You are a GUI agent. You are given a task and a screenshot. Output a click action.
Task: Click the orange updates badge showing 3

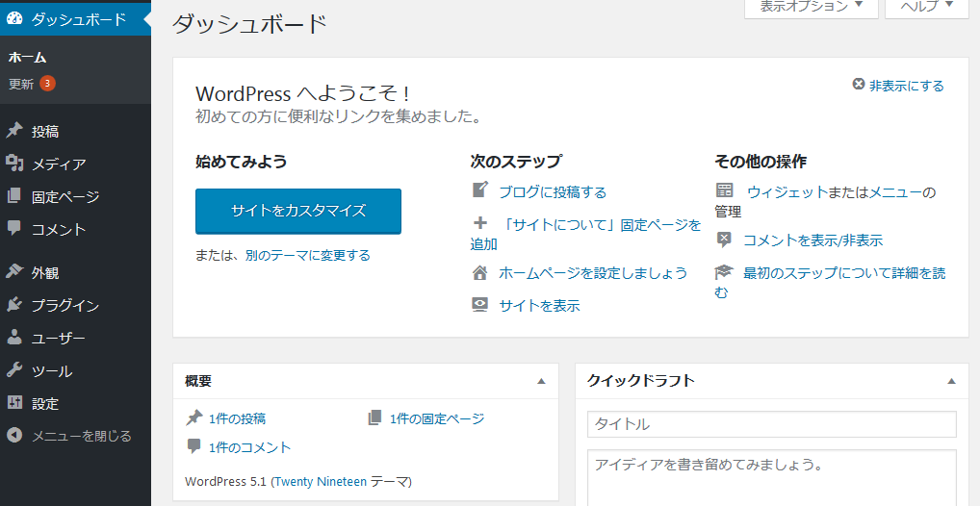[x=47, y=83]
